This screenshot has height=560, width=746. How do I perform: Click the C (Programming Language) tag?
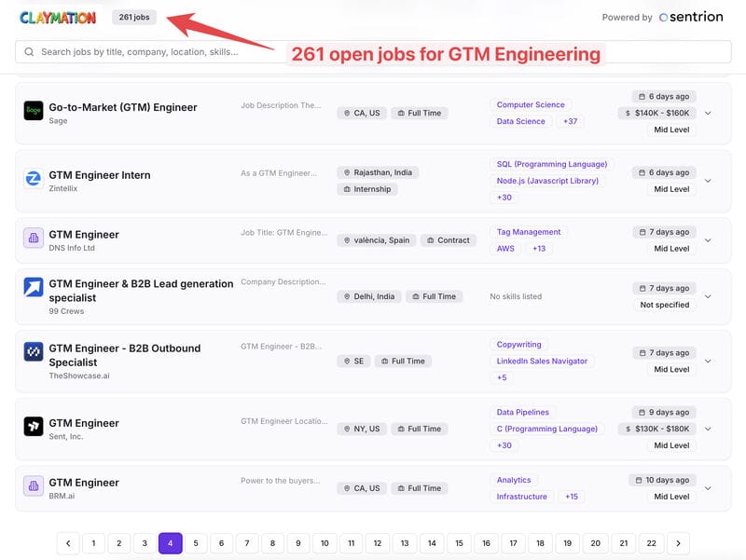547,429
